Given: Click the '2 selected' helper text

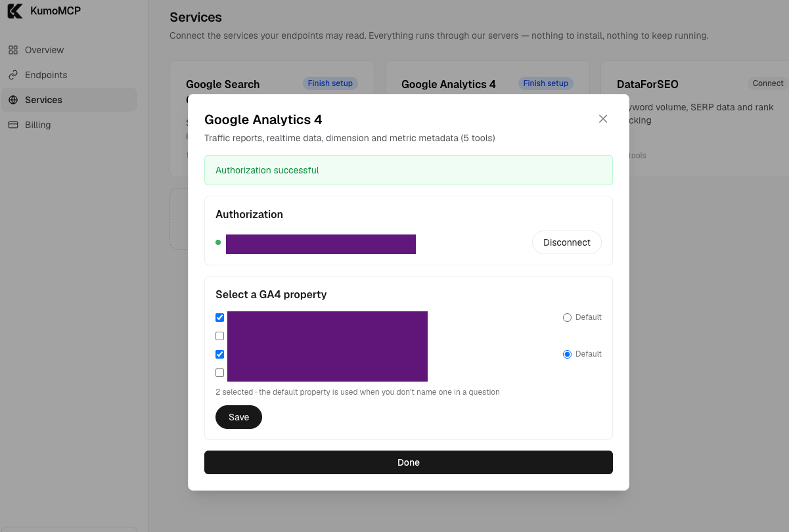Looking at the screenshot, I should pos(357,392).
